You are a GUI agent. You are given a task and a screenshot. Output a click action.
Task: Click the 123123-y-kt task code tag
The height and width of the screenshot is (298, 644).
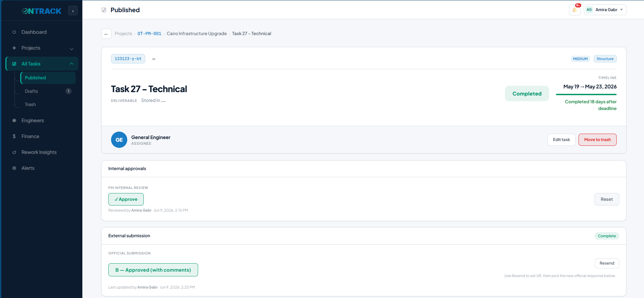click(128, 59)
